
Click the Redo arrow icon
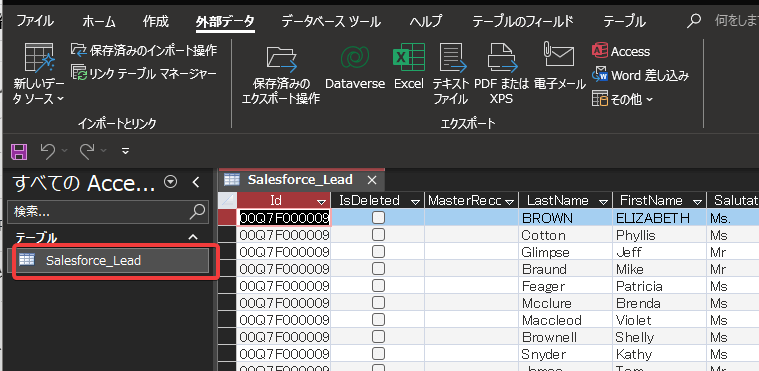[x=87, y=152]
